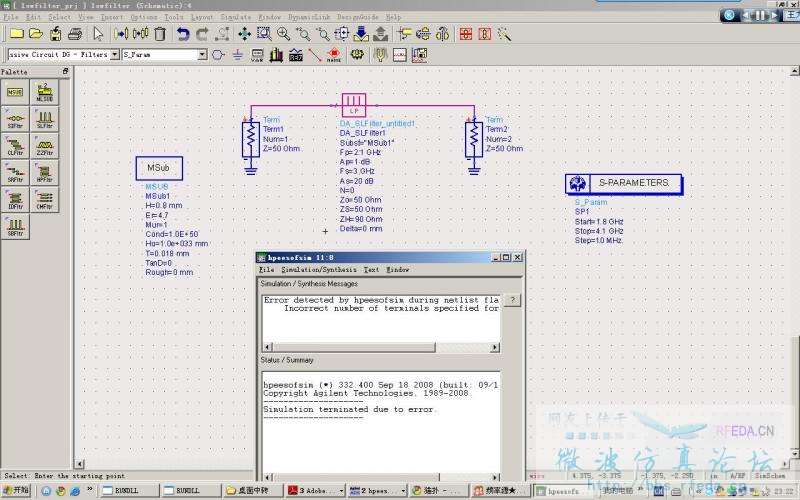
Task: Select the S-PARAMETERS simulation controller
Action: pyautogui.click(x=623, y=183)
